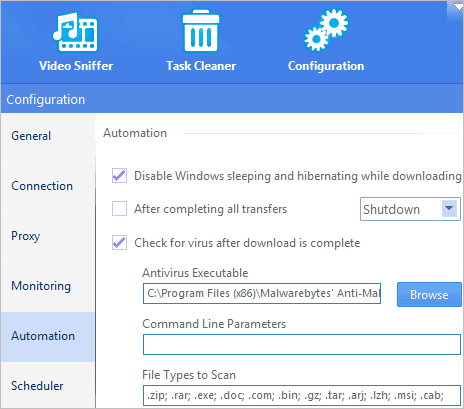Image resolution: width=464 pixels, height=409 pixels.
Task: Click the File Types to Scan field
Action: (302, 395)
